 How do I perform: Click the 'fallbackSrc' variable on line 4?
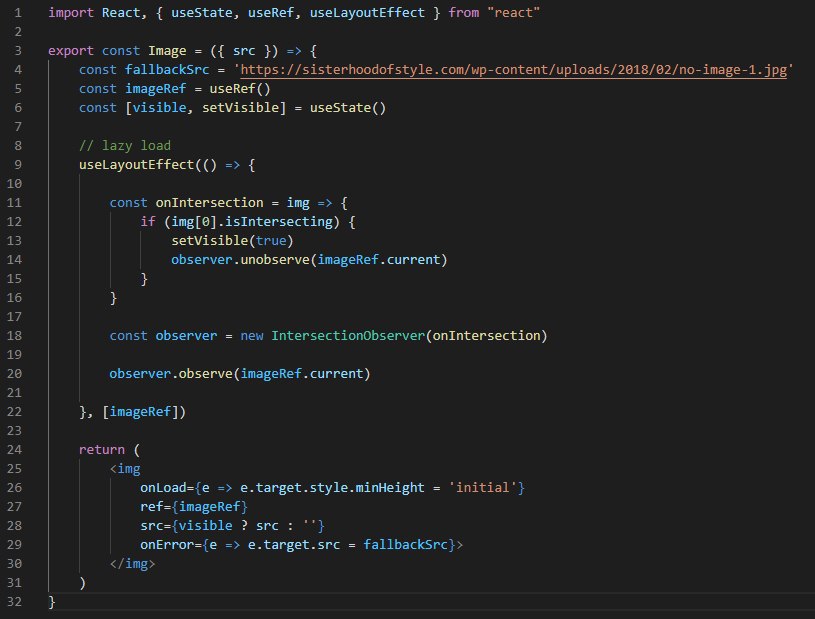(x=167, y=70)
